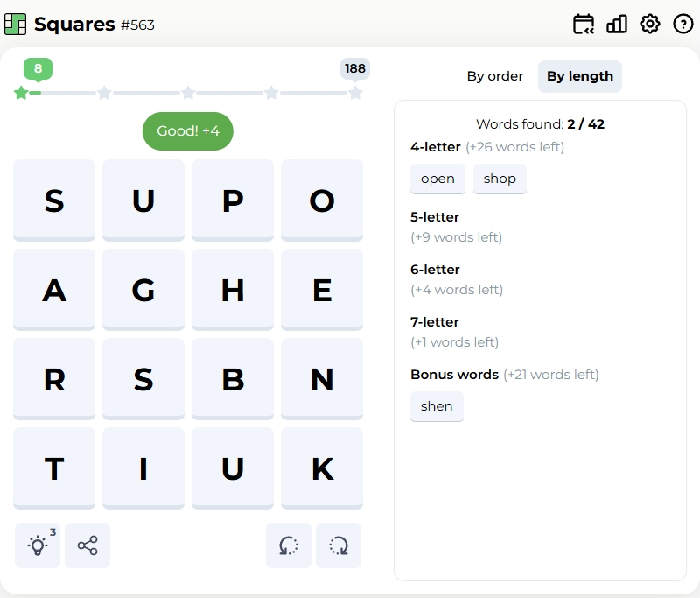Viewport: 700px width, 598px height.
Task: Select the A letter tile
Action: (54, 290)
